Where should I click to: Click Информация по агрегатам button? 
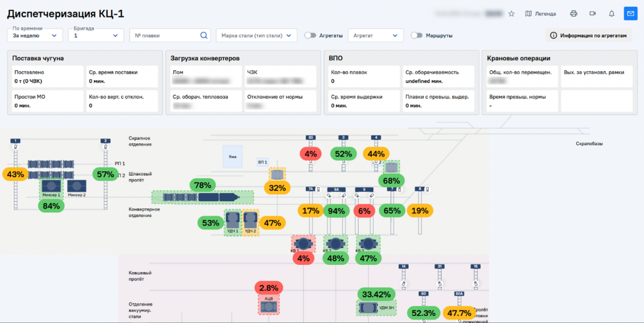pos(589,36)
